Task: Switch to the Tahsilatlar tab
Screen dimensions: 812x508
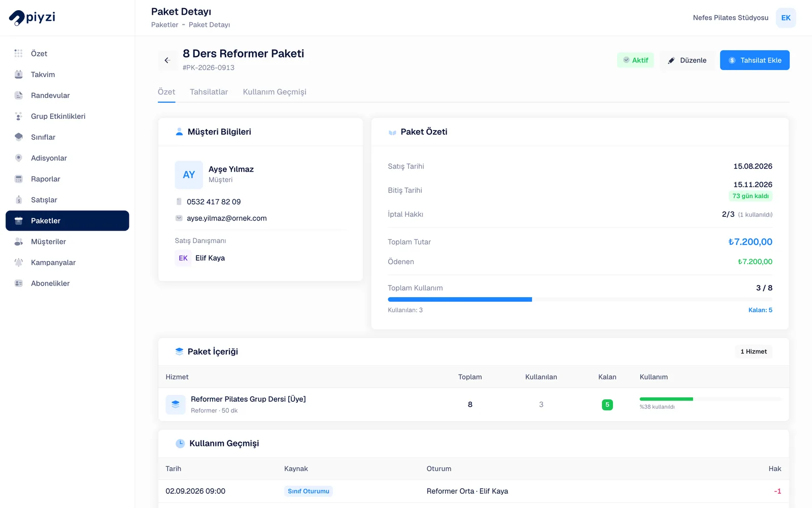Action: (x=209, y=92)
